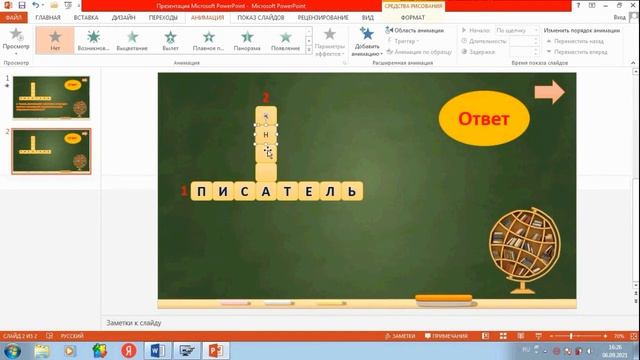Click Анимация по образцу button
This screenshot has height=360, width=640.
(419, 52)
